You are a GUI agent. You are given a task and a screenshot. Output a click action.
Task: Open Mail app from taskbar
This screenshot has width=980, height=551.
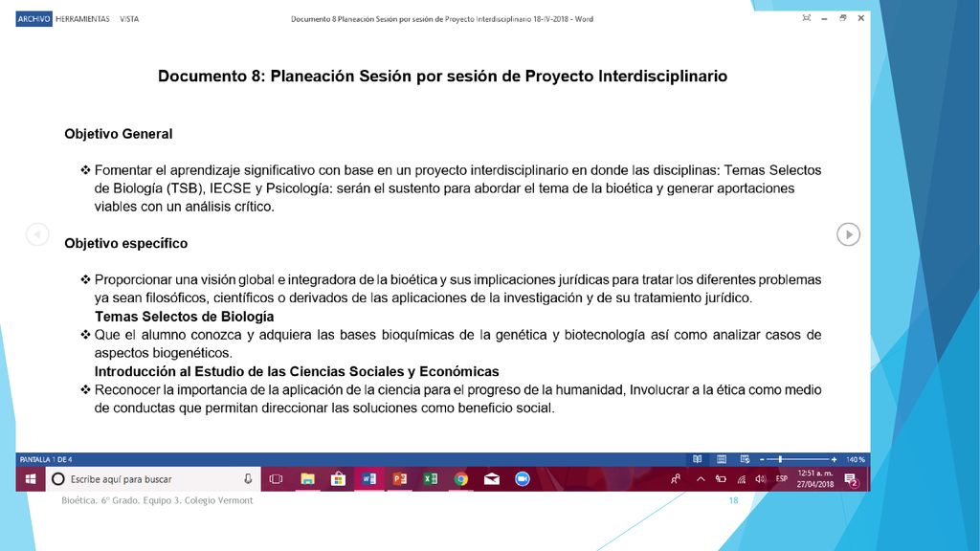(x=492, y=479)
